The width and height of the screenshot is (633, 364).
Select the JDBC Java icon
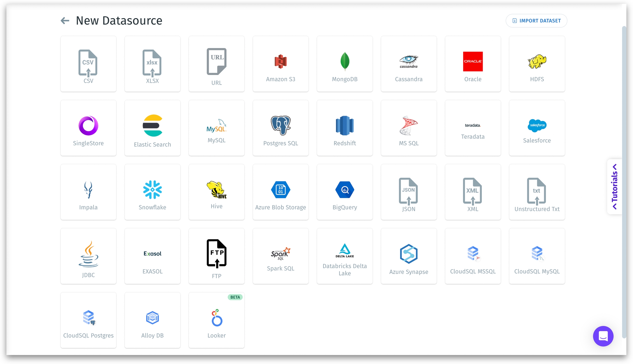point(88,254)
